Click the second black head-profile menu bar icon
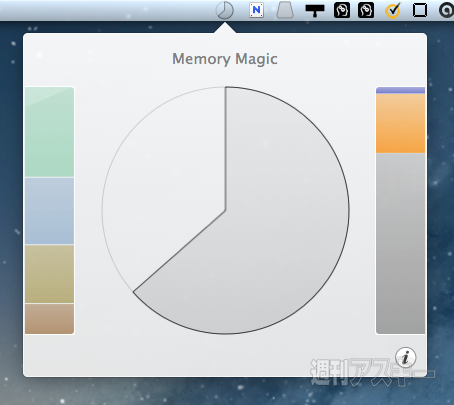 point(366,10)
